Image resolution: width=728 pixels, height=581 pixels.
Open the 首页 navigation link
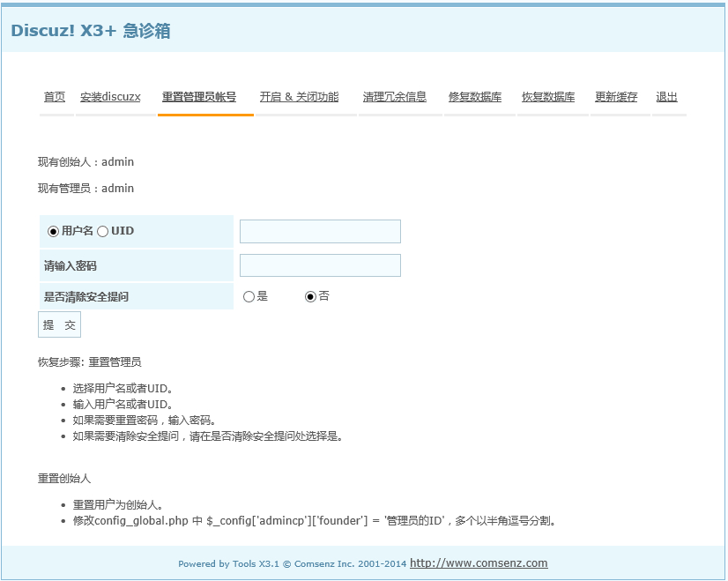pos(55,97)
